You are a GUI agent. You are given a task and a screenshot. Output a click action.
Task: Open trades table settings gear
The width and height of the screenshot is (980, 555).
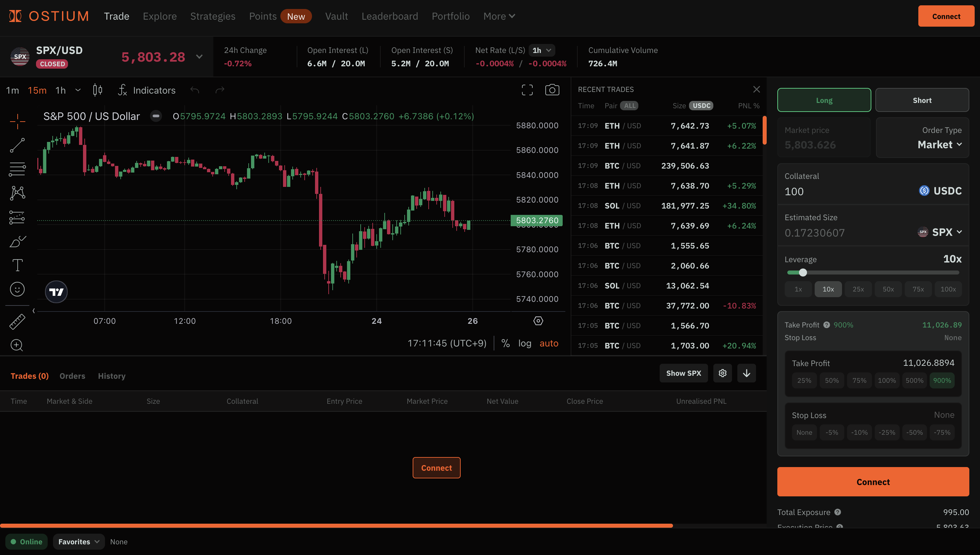(x=722, y=373)
